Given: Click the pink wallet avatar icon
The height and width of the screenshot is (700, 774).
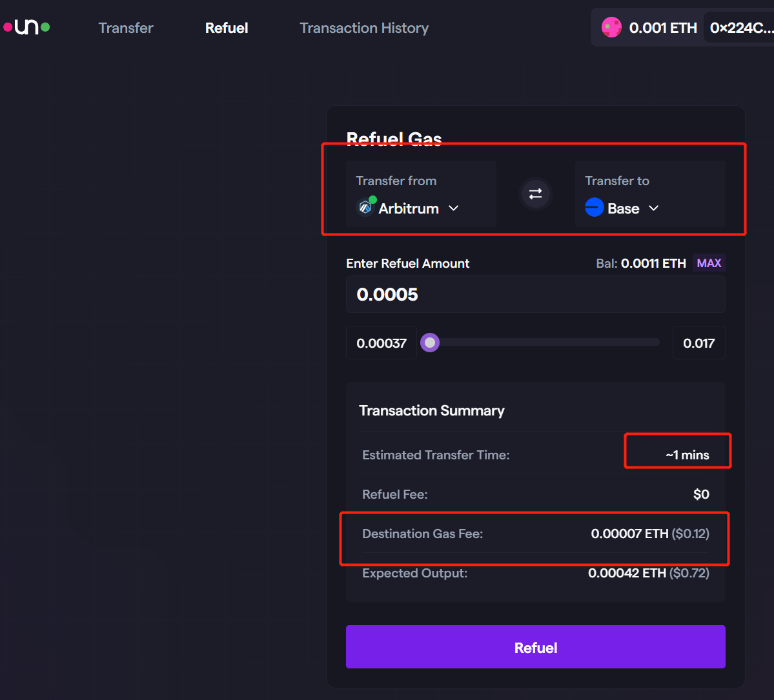Looking at the screenshot, I should coord(611,28).
